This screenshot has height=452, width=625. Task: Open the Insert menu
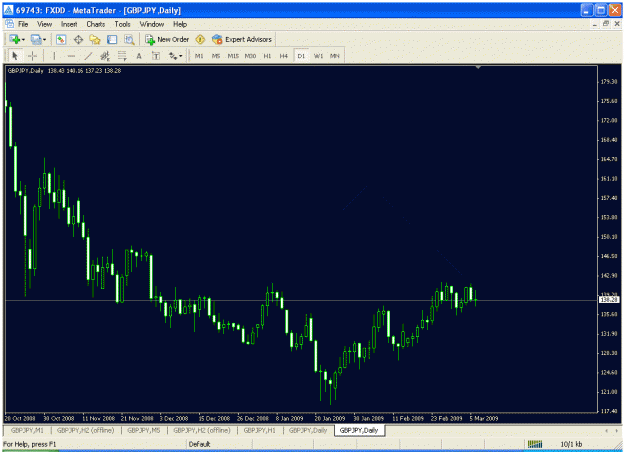(x=69, y=24)
